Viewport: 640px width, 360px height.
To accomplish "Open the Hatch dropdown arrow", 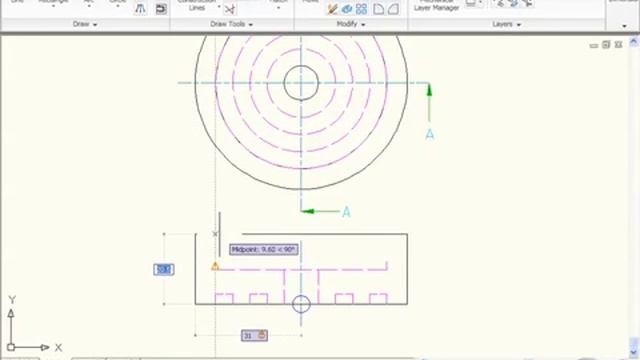I will [x=278, y=8].
